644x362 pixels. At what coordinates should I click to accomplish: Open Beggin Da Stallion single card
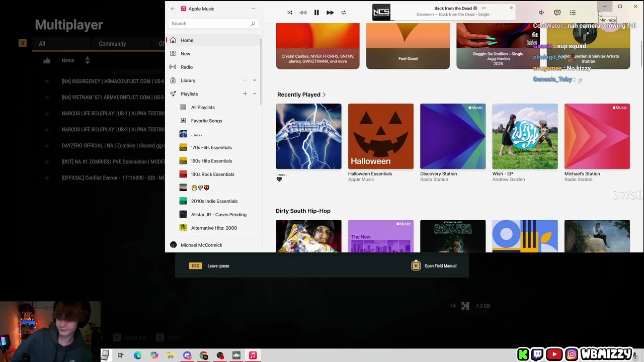pyautogui.click(x=498, y=46)
